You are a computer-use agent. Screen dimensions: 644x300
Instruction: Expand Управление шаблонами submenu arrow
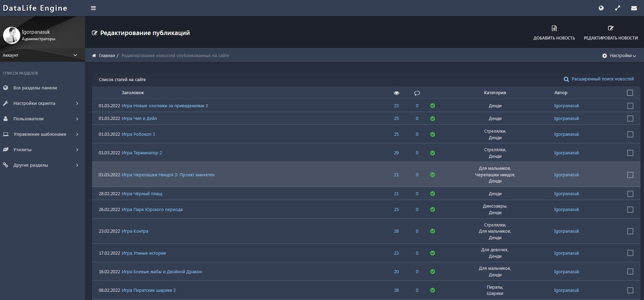77,134
